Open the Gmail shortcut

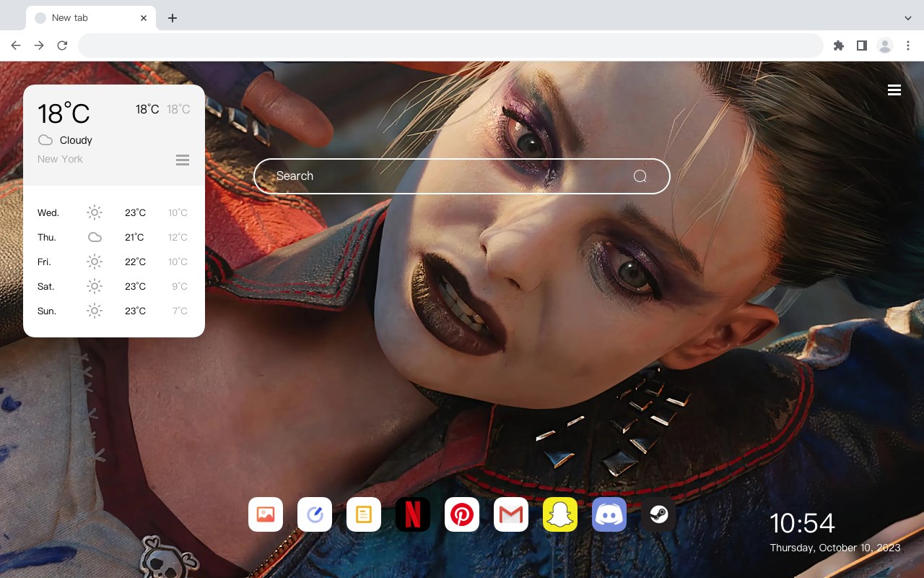pos(511,514)
